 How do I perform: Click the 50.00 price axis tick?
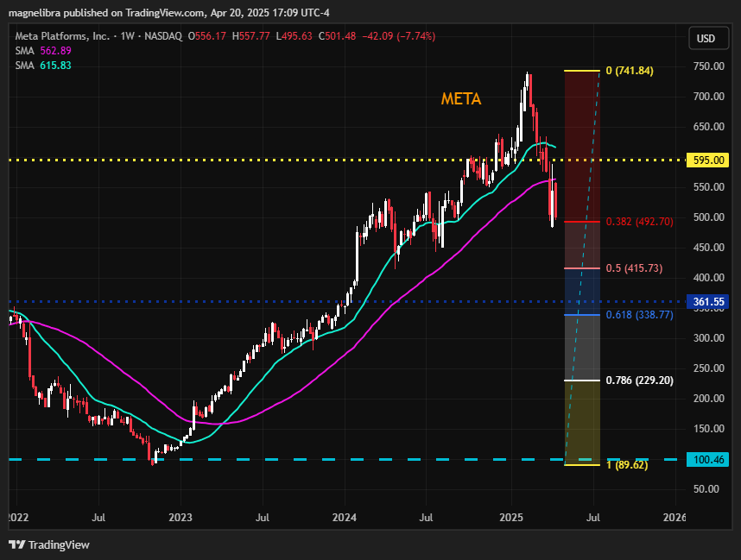708,489
